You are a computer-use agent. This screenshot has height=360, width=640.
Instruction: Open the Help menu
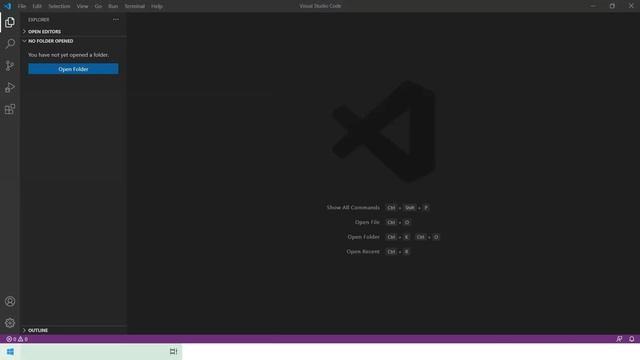157,6
